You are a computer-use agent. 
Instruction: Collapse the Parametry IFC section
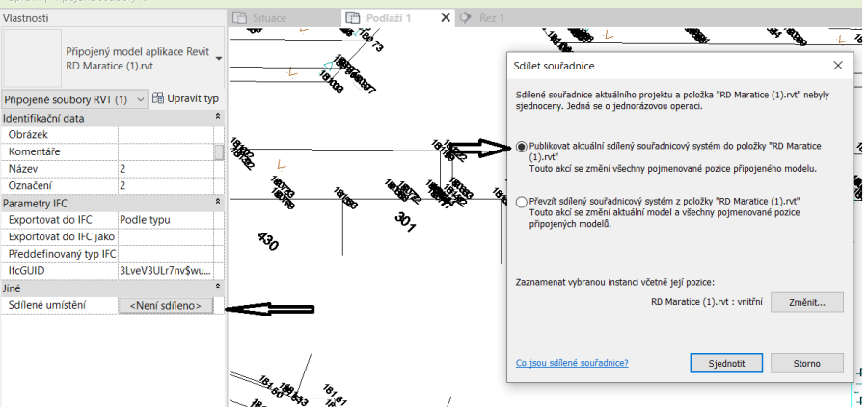tap(218, 203)
